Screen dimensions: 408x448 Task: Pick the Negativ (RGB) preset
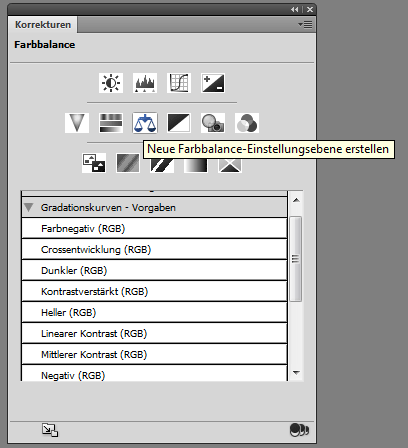(x=154, y=373)
